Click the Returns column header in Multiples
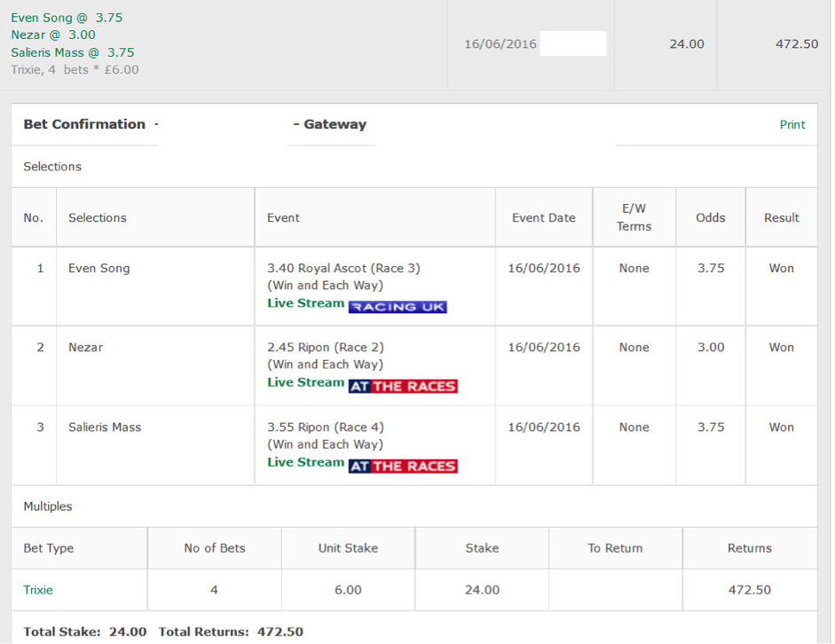Viewport: 835px width, 644px height. [749, 548]
